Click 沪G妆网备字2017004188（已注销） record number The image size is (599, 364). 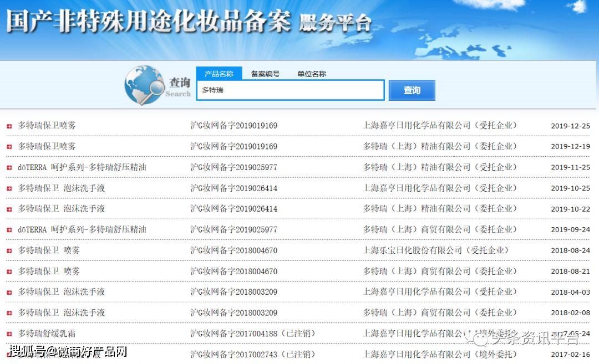point(253,334)
